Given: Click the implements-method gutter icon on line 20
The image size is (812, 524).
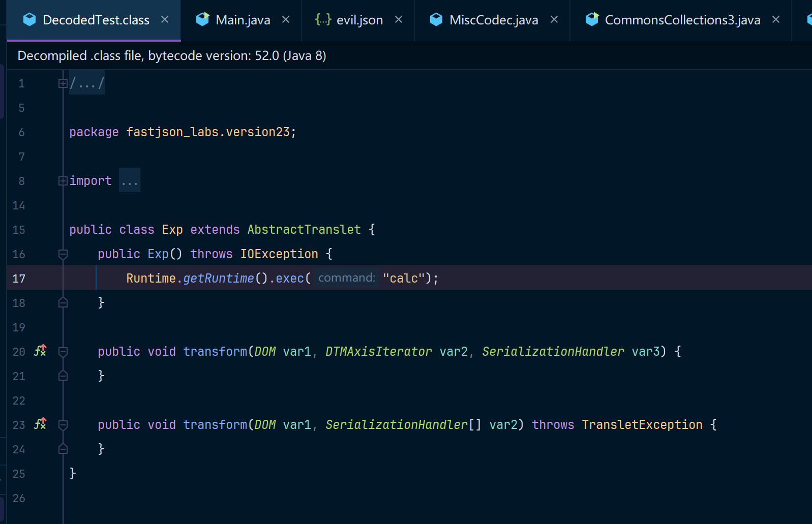Looking at the screenshot, I should [x=40, y=350].
